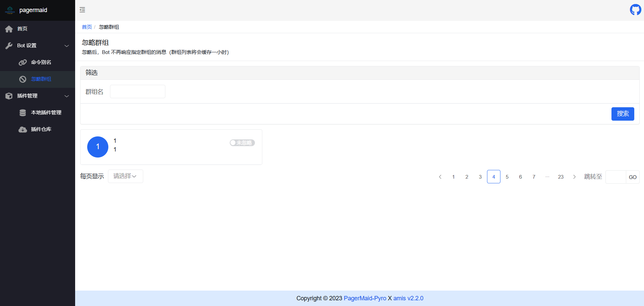
Task: Click the link icon beside 命令别名
Action: coord(23,62)
